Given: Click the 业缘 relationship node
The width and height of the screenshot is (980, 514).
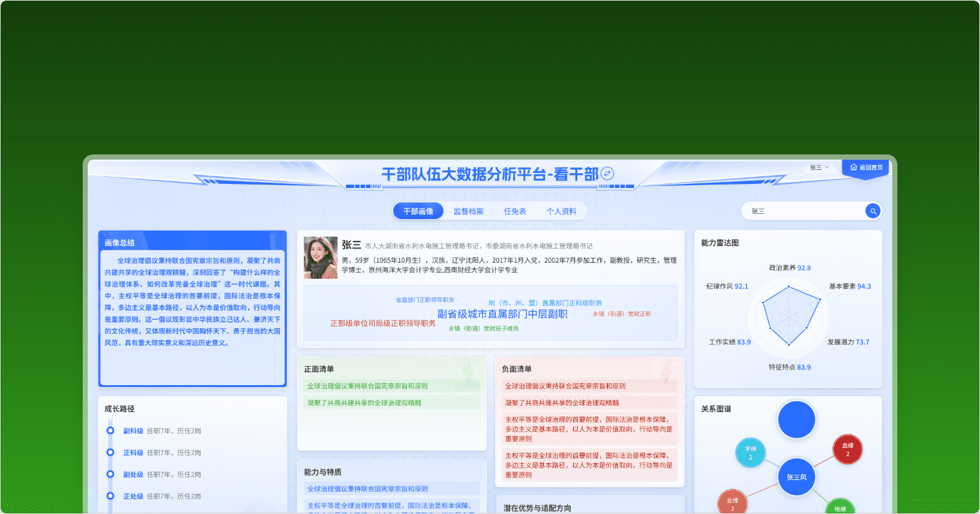Looking at the screenshot, I should (x=732, y=504).
